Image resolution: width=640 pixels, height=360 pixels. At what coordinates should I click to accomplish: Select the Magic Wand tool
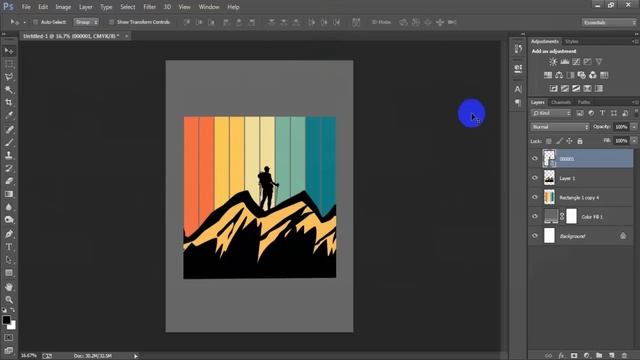9,90
